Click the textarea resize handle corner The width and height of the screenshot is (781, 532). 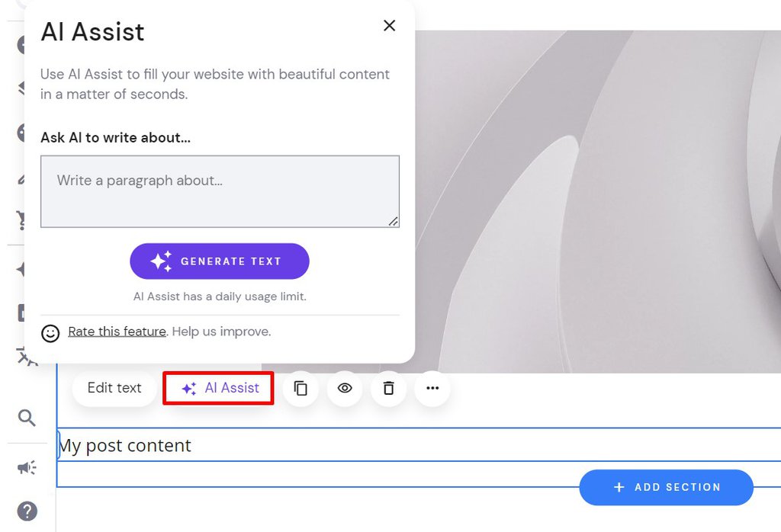tap(394, 222)
